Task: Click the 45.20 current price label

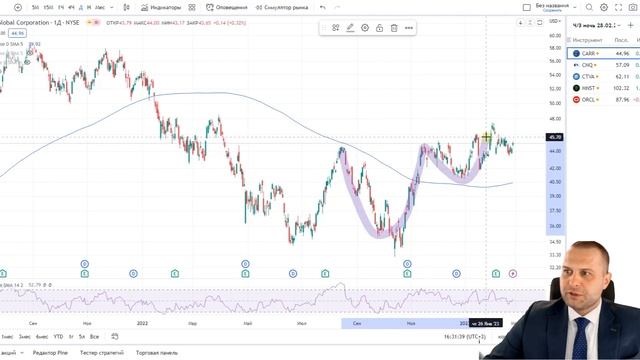Action: point(555,137)
